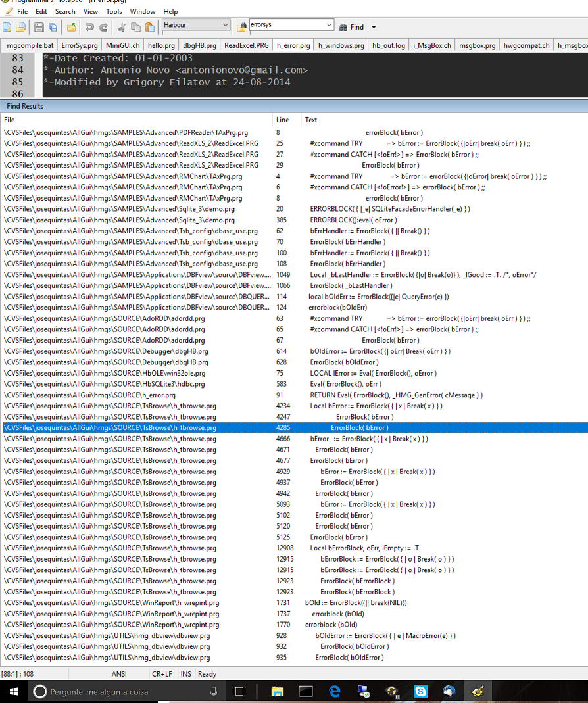Image resolution: width=588 pixels, height=703 pixels.
Task: Open the Window menu
Action: pos(143,11)
